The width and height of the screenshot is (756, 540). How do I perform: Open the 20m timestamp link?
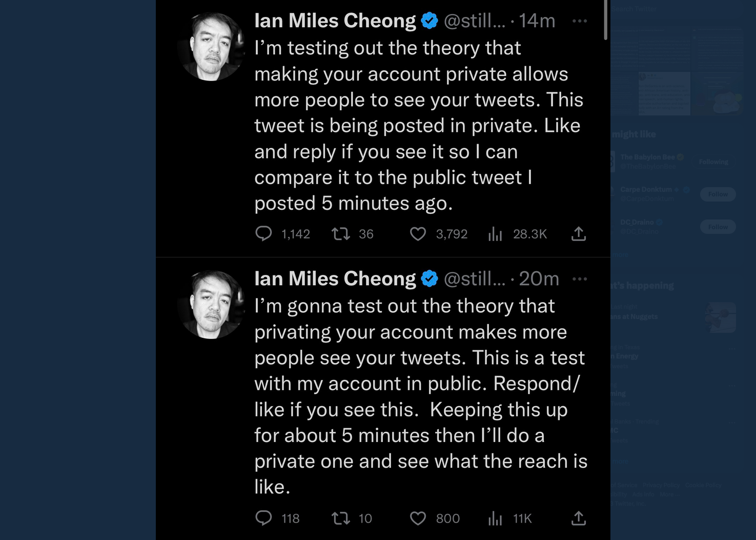pos(539,279)
